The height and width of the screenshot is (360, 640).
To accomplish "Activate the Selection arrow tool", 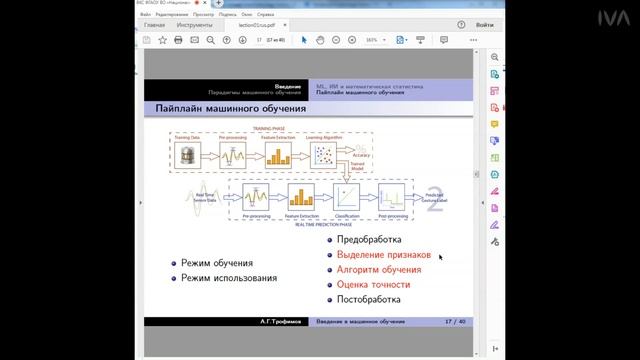I will [x=304, y=40].
